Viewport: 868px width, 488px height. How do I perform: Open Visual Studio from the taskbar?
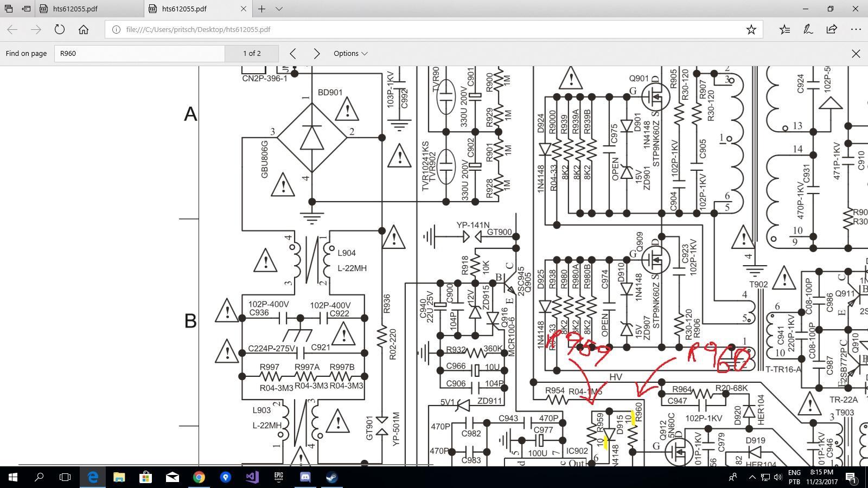[252, 477]
